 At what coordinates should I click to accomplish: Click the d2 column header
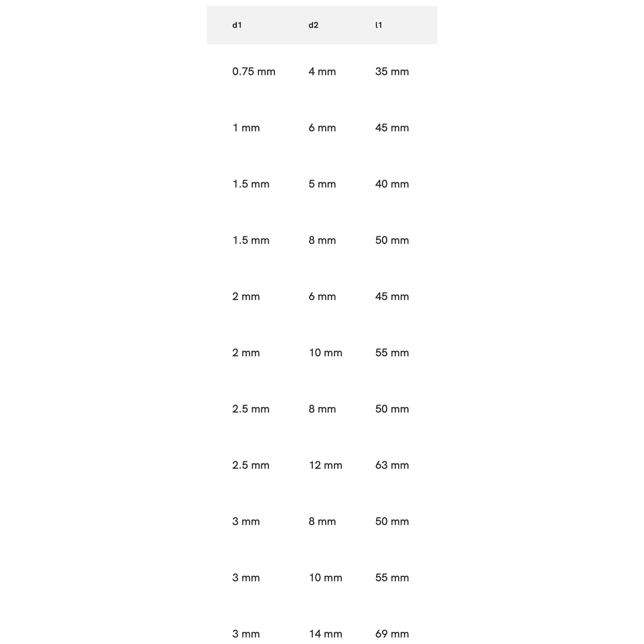314,25
